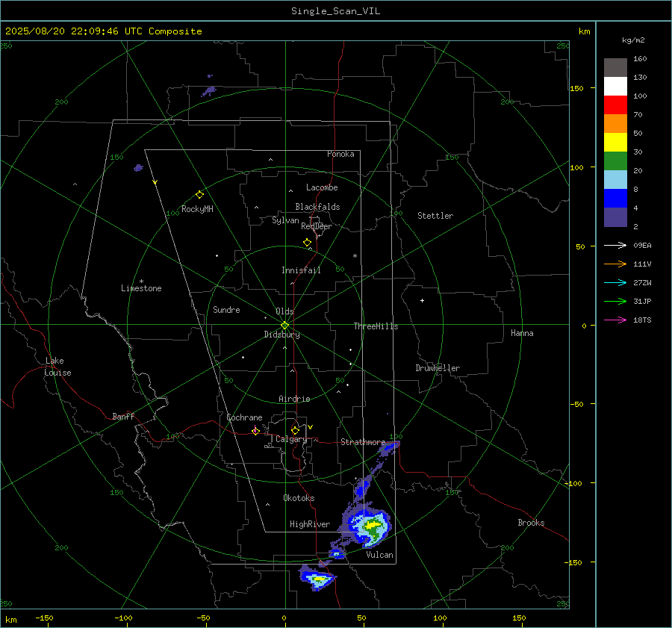Click the Hanna town label
The height and width of the screenshot is (628, 672).
(522, 333)
